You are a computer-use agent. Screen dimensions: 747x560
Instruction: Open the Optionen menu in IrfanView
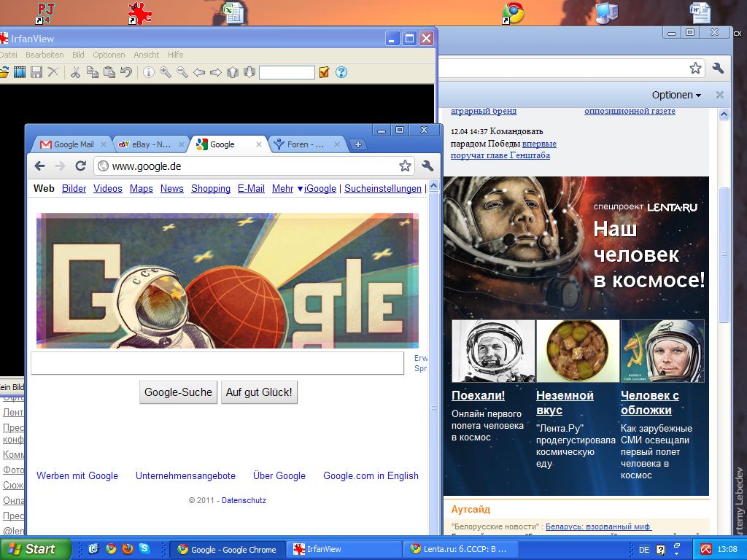coord(109,55)
